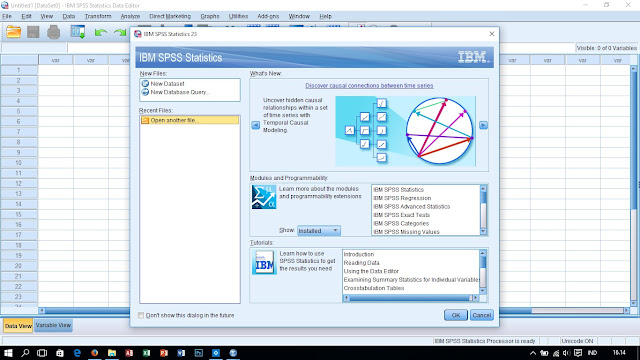The height and width of the screenshot is (360, 640).
Task: Click the New Dataset globe icon
Action: 145,83
